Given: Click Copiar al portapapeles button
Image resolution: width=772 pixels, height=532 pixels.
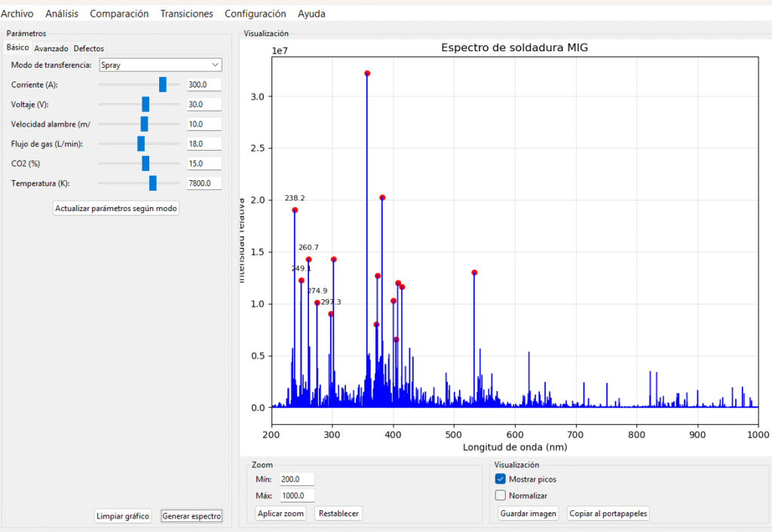Looking at the screenshot, I should pyautogui.click(x=608, y=513).
